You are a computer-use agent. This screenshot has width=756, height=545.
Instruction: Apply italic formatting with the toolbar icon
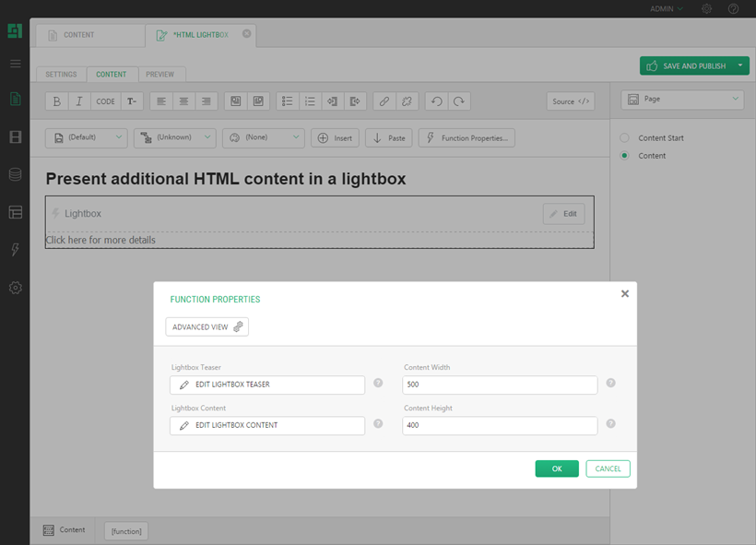tap(79, 101)
